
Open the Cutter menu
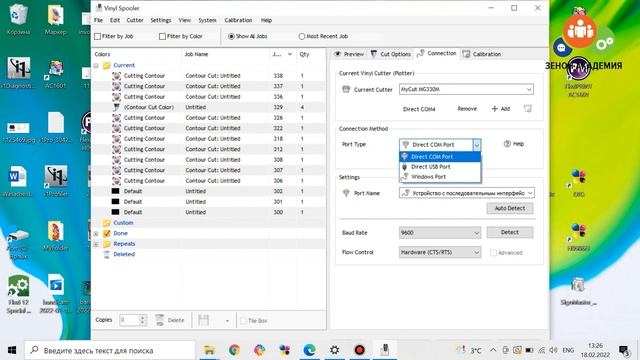click(x=135, y=20)
